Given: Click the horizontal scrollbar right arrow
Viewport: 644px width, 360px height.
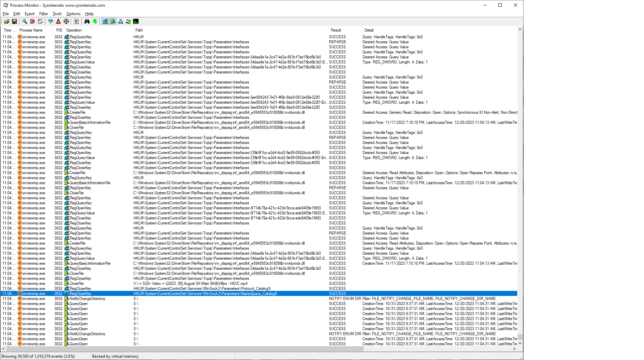Looking at the screenshot, I should [x=515, y=349].
